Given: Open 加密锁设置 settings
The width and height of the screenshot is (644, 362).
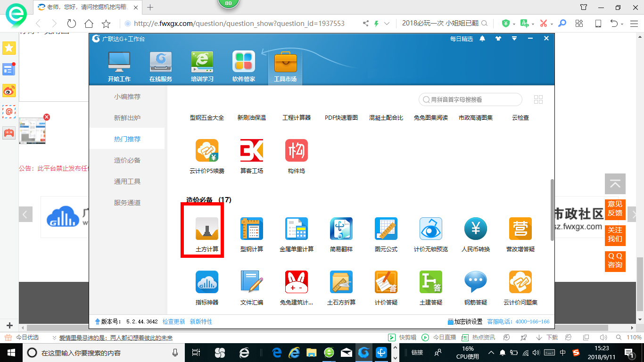Looking at the screenshot, I should pos(465,321).
